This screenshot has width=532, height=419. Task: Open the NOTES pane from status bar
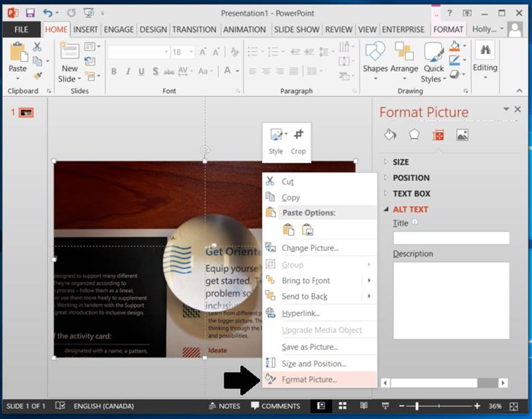[x=224, y=406]
